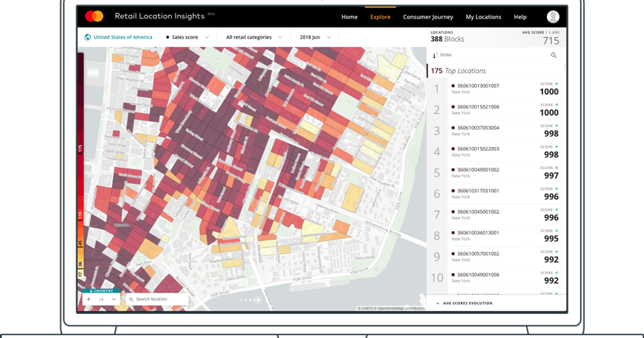644x338 pixels.
Task: Click color square beside 360610057001002
Action: pos(453,254)
